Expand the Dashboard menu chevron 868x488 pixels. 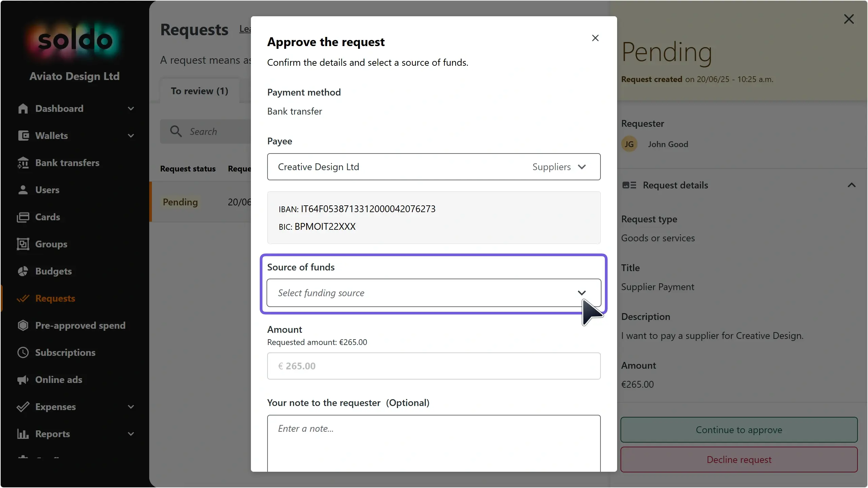131,108
